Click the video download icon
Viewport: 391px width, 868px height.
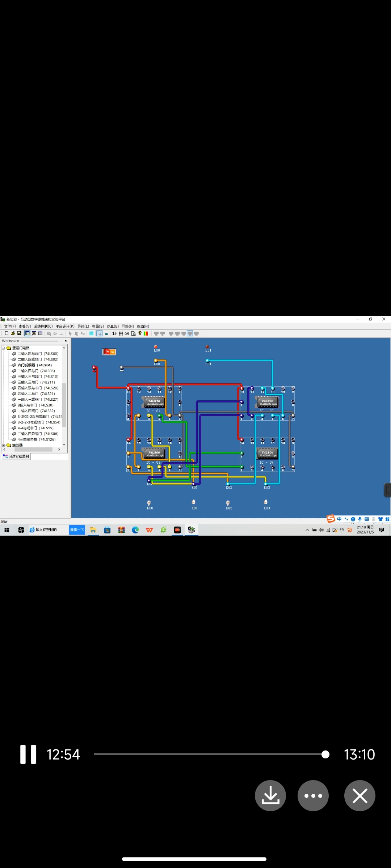pos(270,796)
